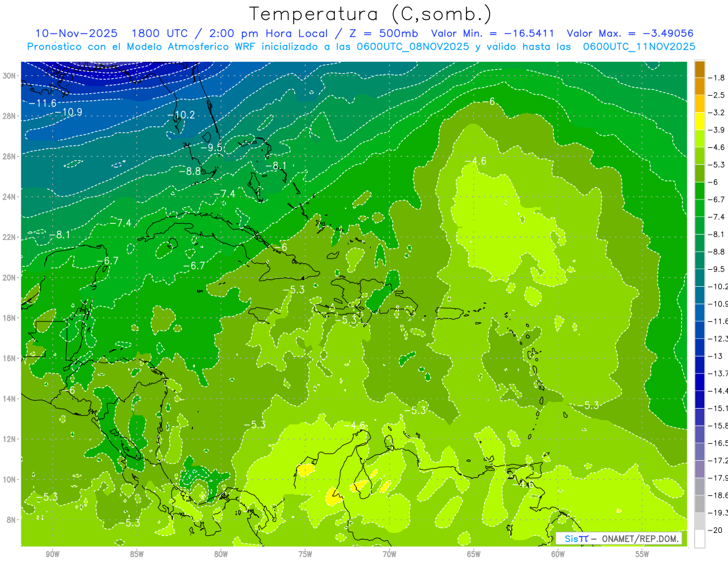
Task: Click the "0600UTC_11NOV2025" valid-until time
Action: pyautogui.click(x=639, y=47)
